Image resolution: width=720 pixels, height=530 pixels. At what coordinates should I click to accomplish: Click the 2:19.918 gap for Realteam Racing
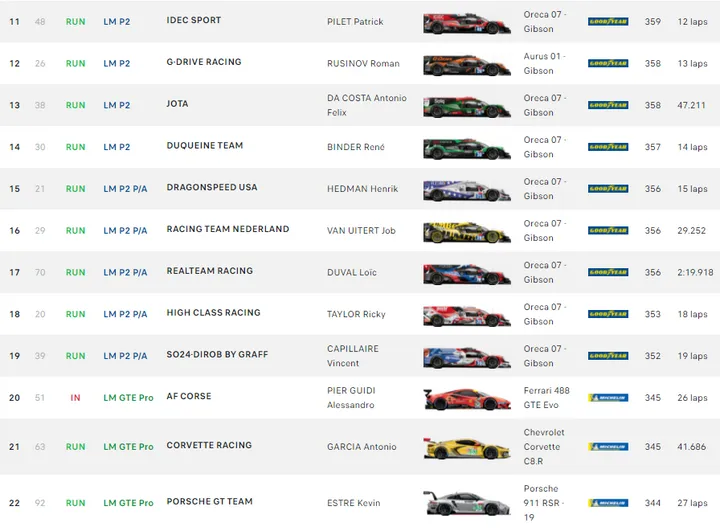pyautogui.click(x=695, y=272)
